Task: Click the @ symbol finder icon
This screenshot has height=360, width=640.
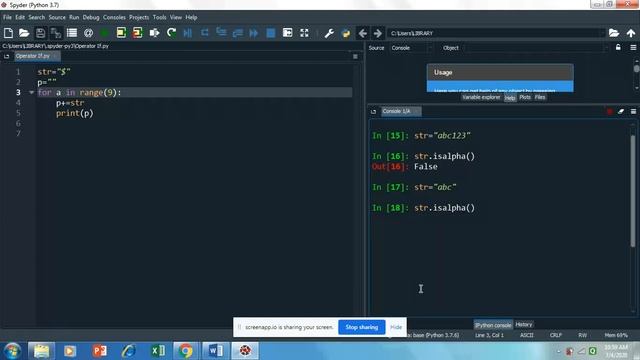Action: (x=88, y=33)
